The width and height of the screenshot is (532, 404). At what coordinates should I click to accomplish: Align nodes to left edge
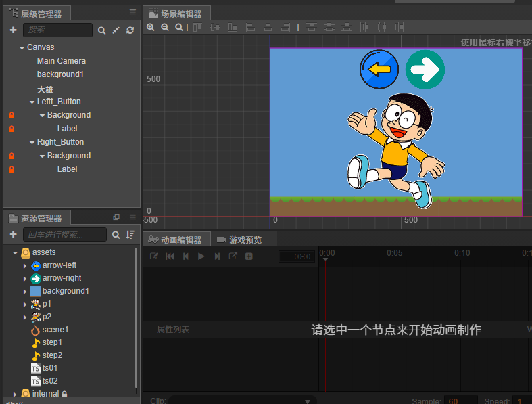250,28
